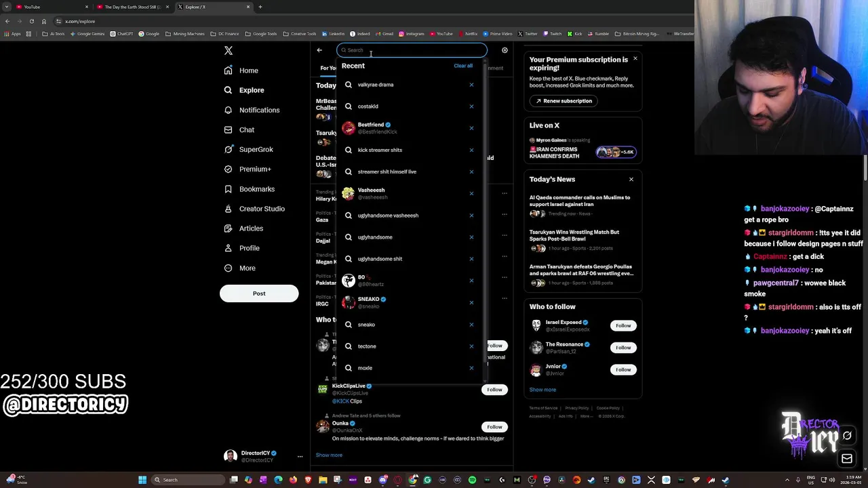
Task: Open the Privacy Policy footer link
Action: [x=577, y=408]
